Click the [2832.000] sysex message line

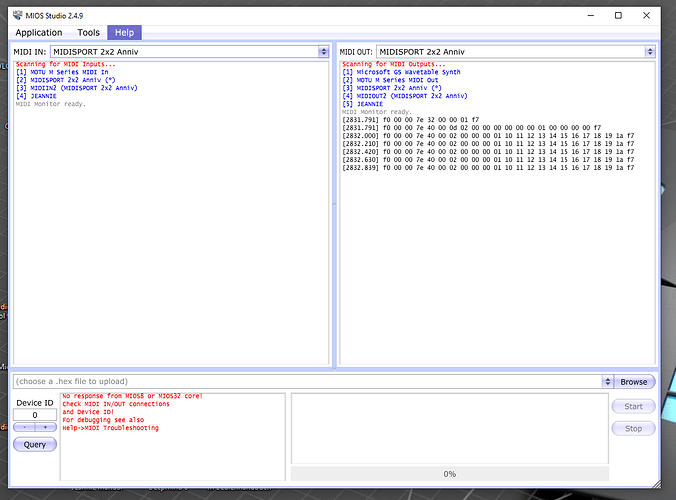coord(488,136)
